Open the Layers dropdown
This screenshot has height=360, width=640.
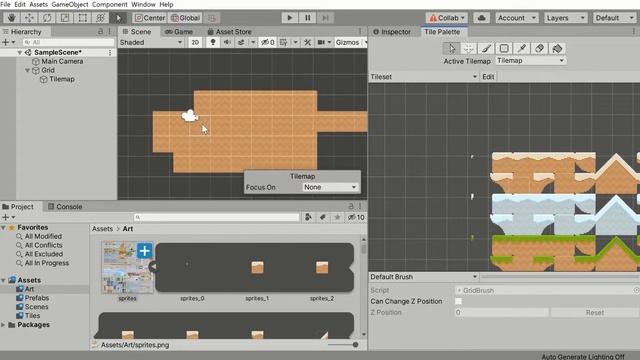pyautogui.click(x=565, y=18)
